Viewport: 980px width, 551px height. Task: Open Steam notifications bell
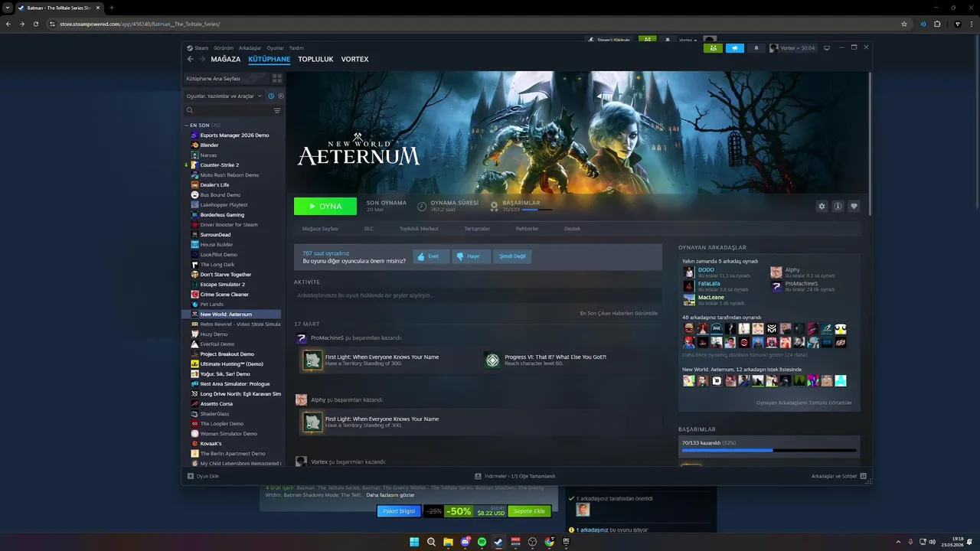pos(756,47)
